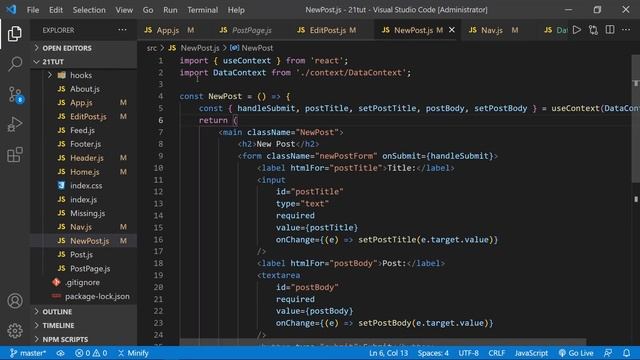Open EditPost.js in the explorer

[84, 116]
